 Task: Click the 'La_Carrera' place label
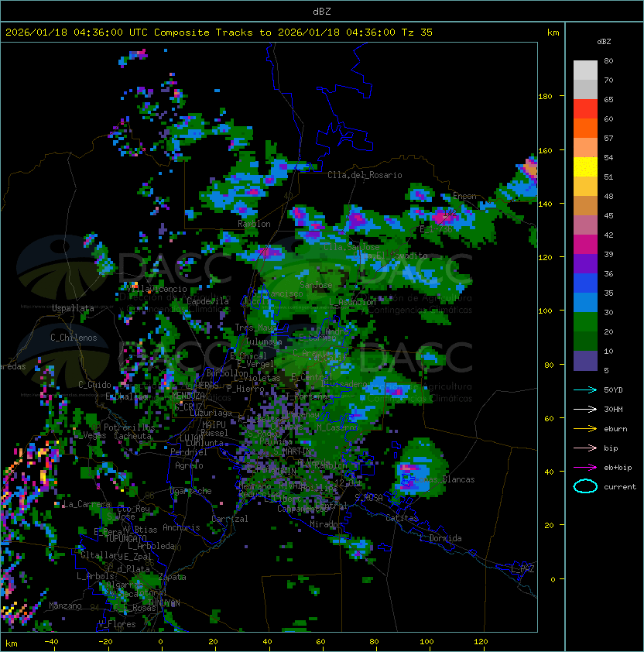point(87,504)
